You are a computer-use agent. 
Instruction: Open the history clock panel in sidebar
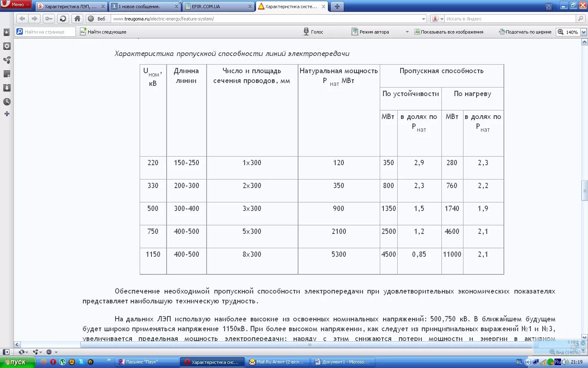pos(7,102)
